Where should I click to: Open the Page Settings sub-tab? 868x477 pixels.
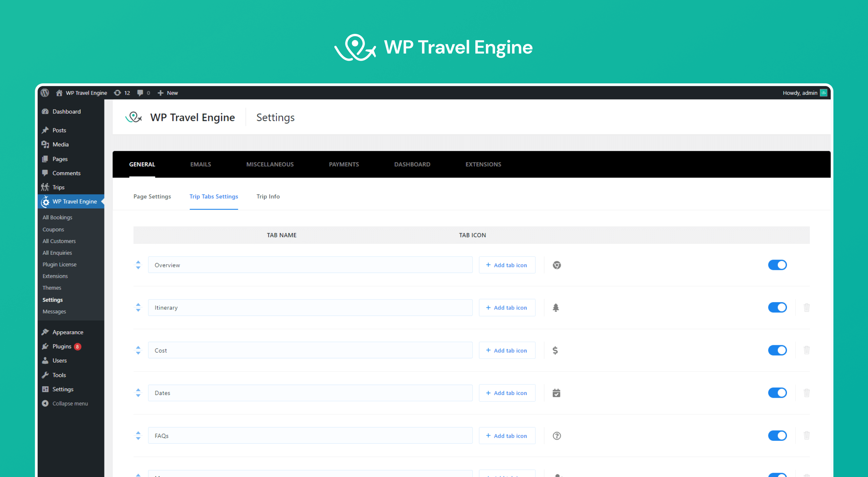tap(152, 196)
